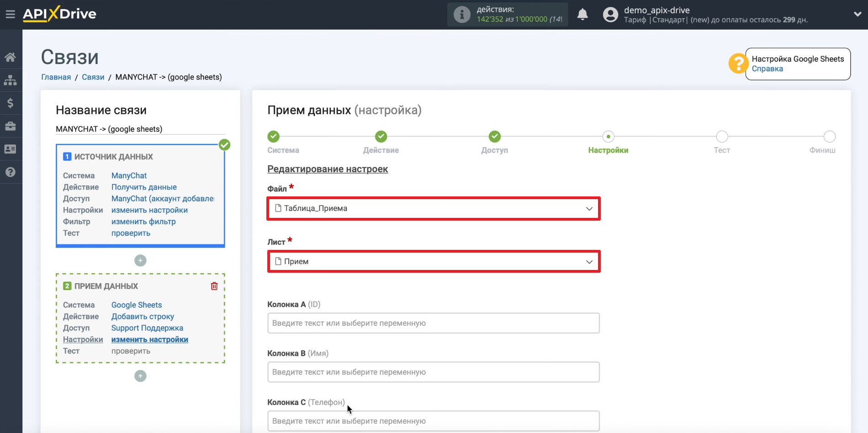Add a block between source and receiver
Screen dimensions: 868x433
[140, 260]
